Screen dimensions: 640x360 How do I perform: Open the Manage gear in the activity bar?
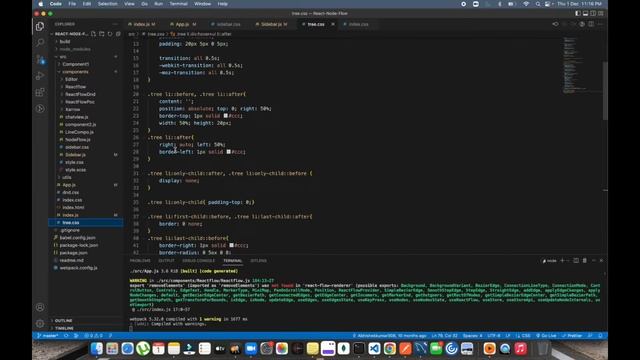tap(40, 324)
